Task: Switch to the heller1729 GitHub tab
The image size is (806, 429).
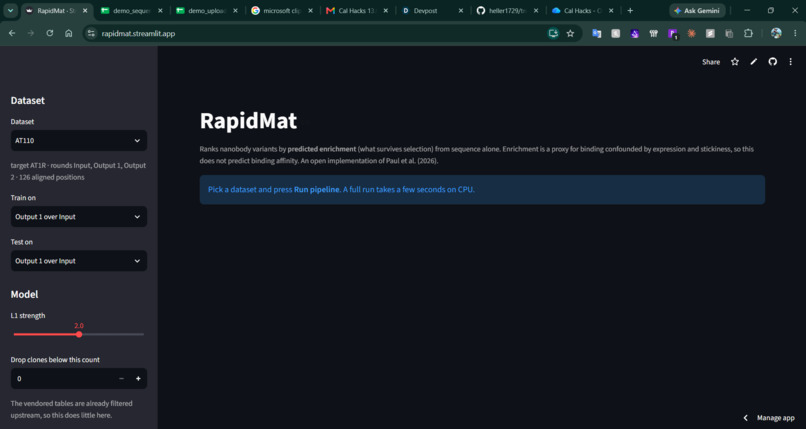Action: tap(507, 10)
